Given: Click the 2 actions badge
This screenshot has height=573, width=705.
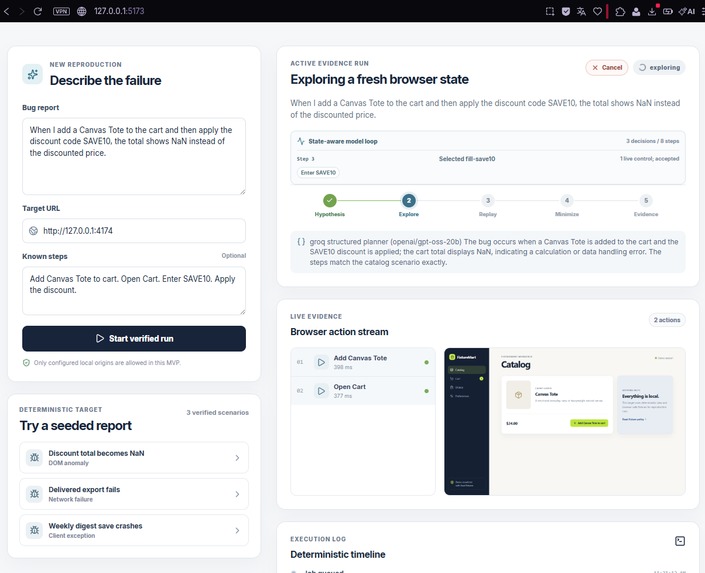Looking at the screenshot, I should [x=667, y=320].
